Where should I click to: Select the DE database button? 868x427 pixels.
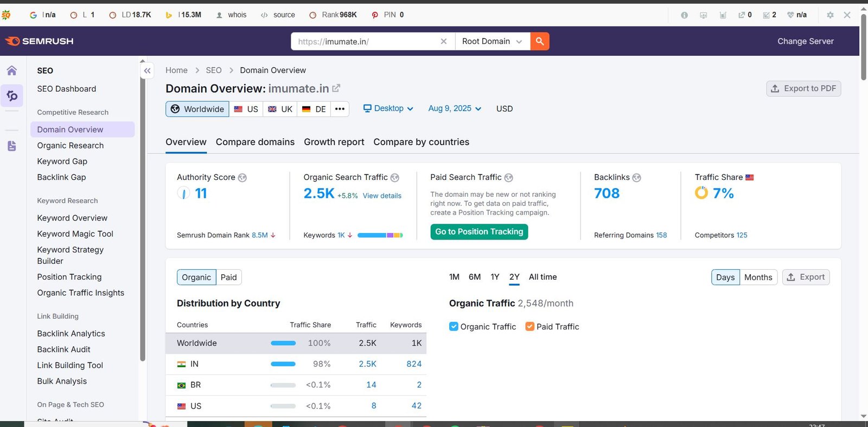point(314,109)
